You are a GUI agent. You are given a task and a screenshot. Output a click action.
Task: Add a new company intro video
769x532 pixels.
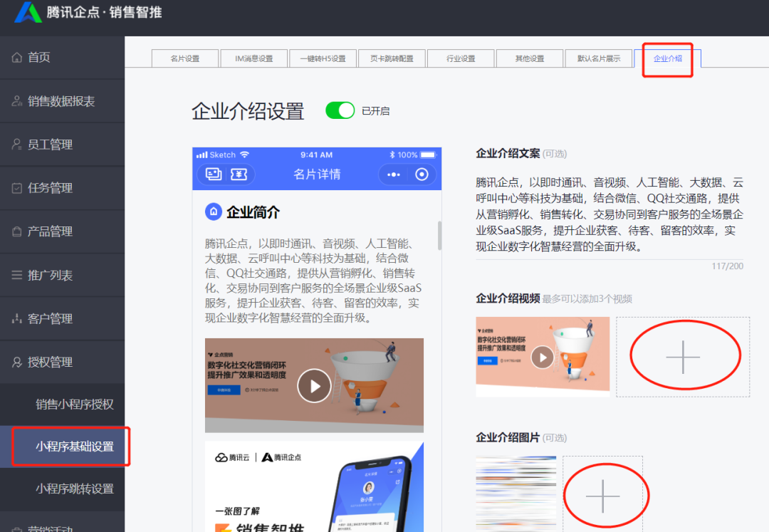(x=683, y=357)
